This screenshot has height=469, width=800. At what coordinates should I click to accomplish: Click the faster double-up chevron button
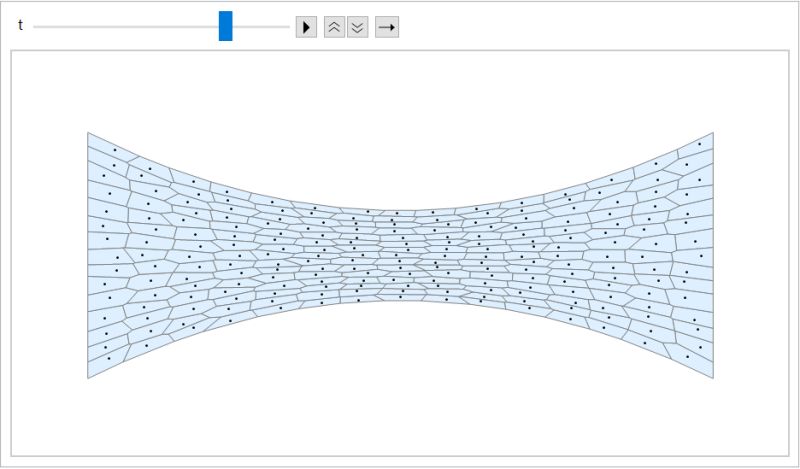(334, 27)
